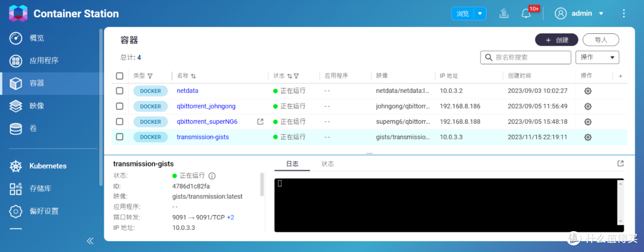
Task: Filter by type using funnel icon
Action: pos(150,76)
